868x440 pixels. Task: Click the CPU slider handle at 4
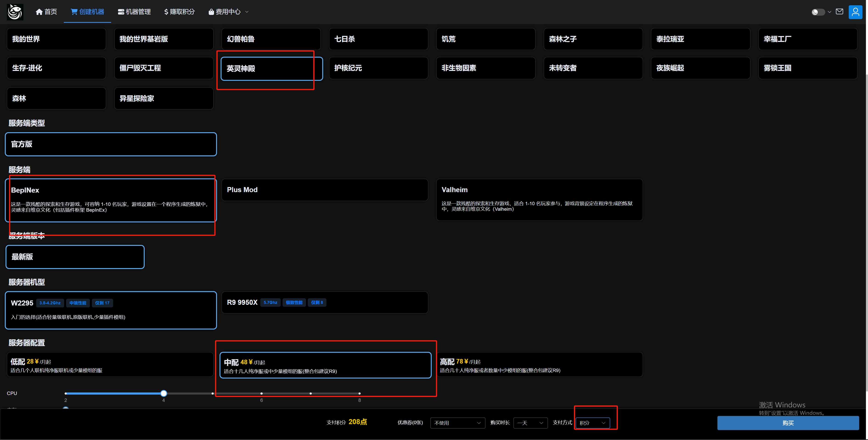pos(164,393)
